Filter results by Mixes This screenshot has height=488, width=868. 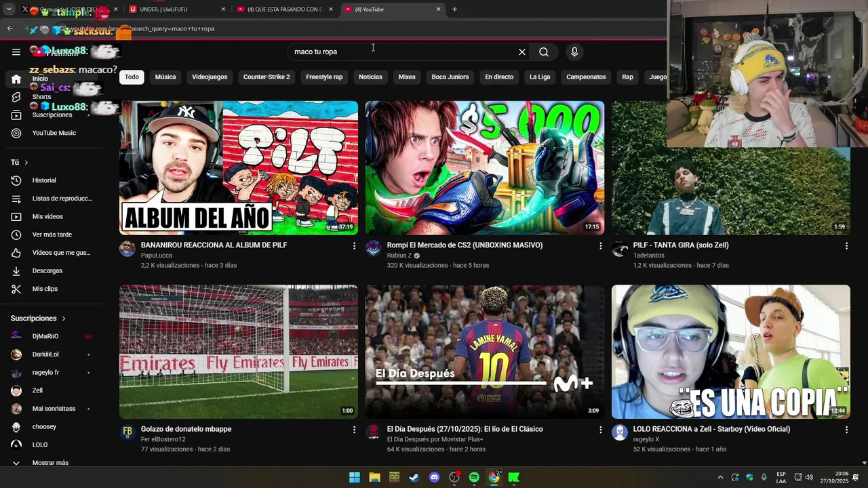point(407,77)
